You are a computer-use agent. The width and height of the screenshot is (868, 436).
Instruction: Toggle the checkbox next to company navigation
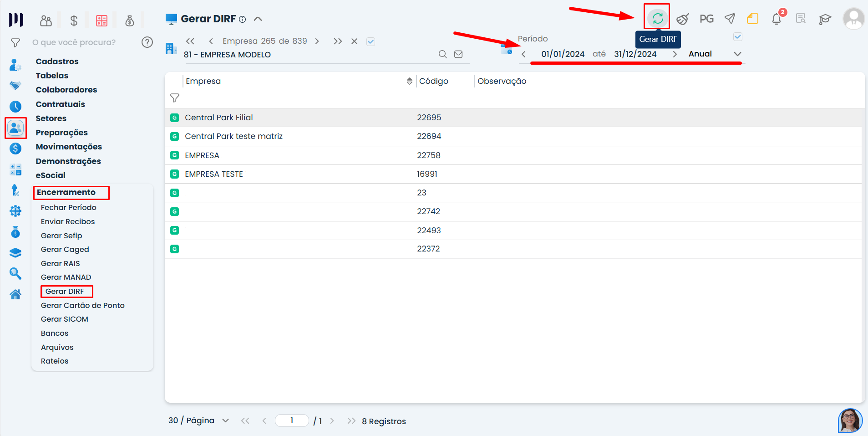371,41
